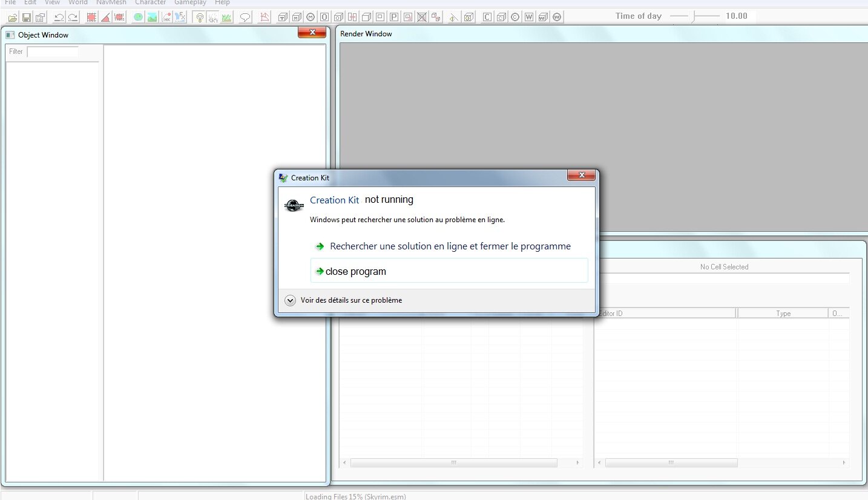This screenshot has height=500, width=868.
Task: Click the flat square icon labeled W
Action: (529, 17)
